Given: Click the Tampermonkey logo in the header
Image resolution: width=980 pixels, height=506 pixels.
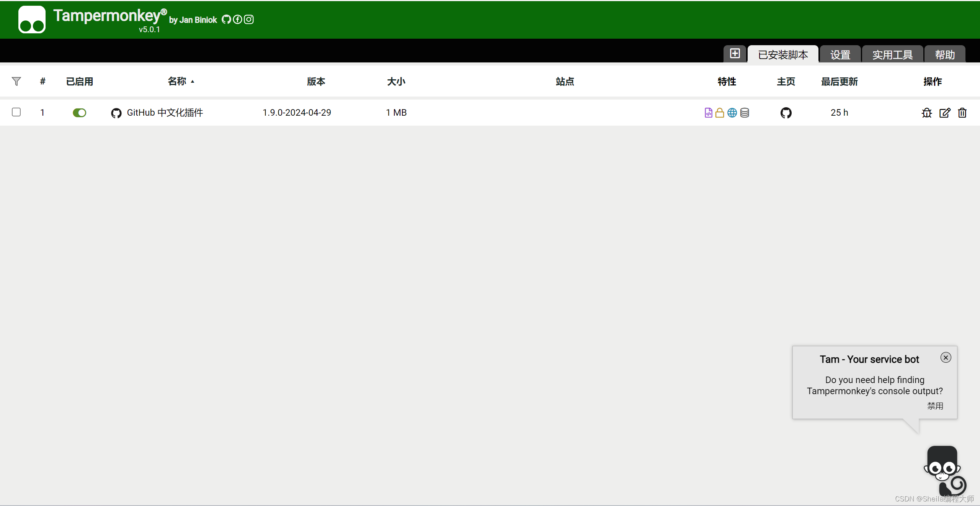Looking at the screenshot, I should pos(32,20).
